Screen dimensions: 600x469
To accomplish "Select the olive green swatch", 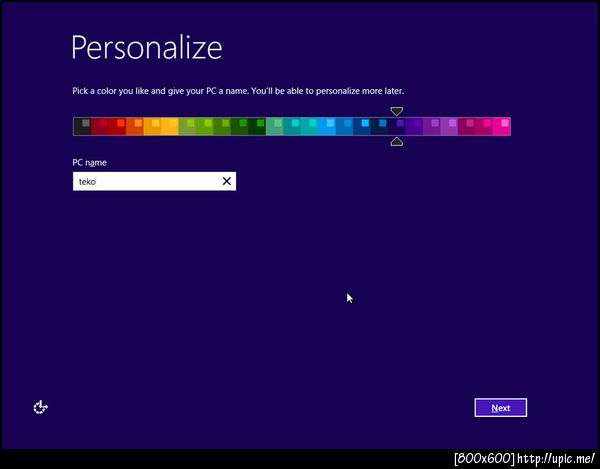I will [187, 126].
